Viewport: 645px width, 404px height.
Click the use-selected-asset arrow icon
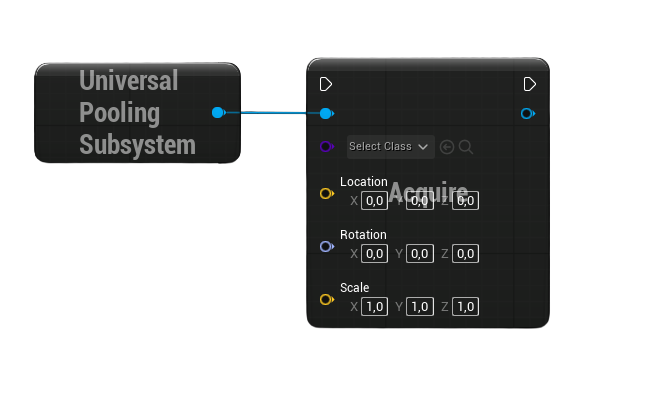[447, 147]
